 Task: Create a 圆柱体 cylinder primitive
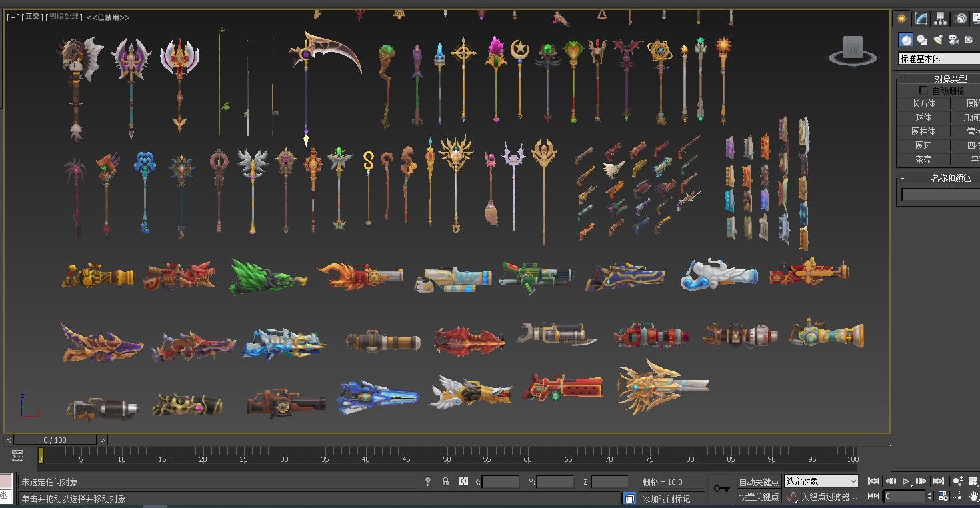[923, 131]
